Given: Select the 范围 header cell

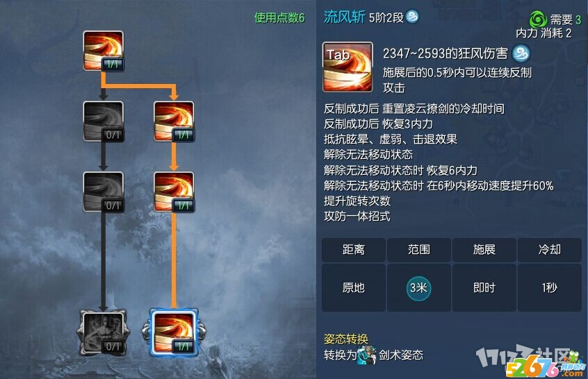Looking at the screenshot, I should (x=419, y=249).
